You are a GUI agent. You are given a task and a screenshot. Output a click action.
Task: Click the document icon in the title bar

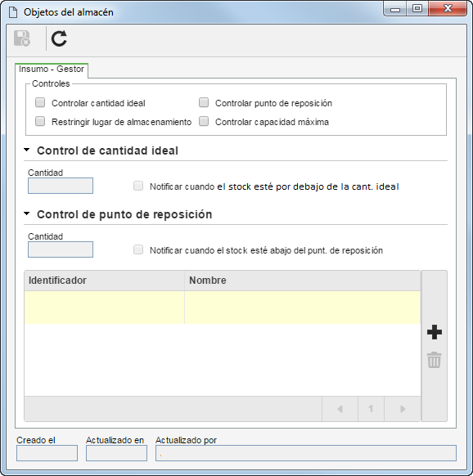coord(13,12)
